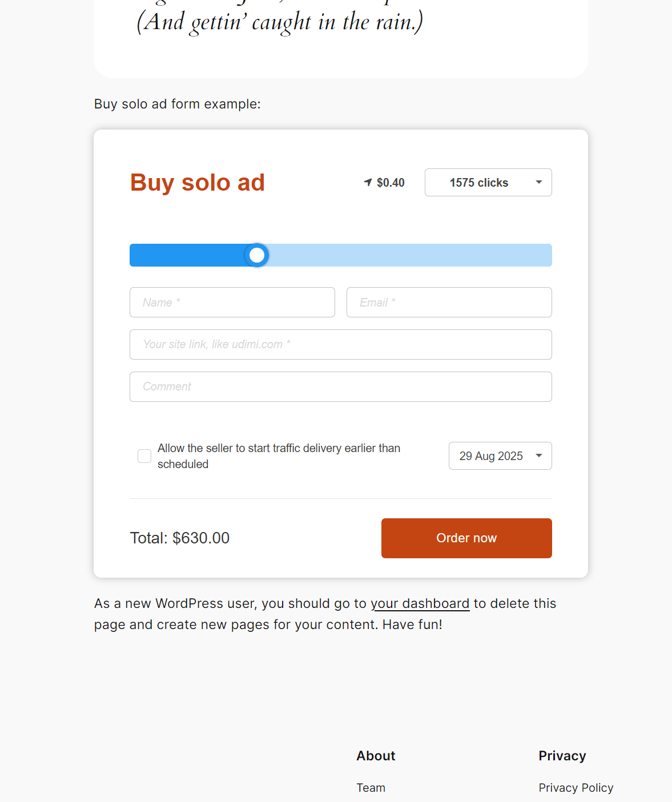The width and height of the screenshot is (672, 802).
Task: Open the "your dashboard" link
Action: click(421, 603)
